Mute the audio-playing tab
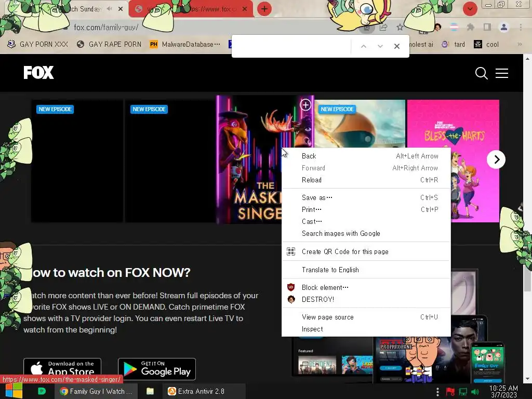The height and width of the screenshot is (399, 532). [x=109, y=9]
